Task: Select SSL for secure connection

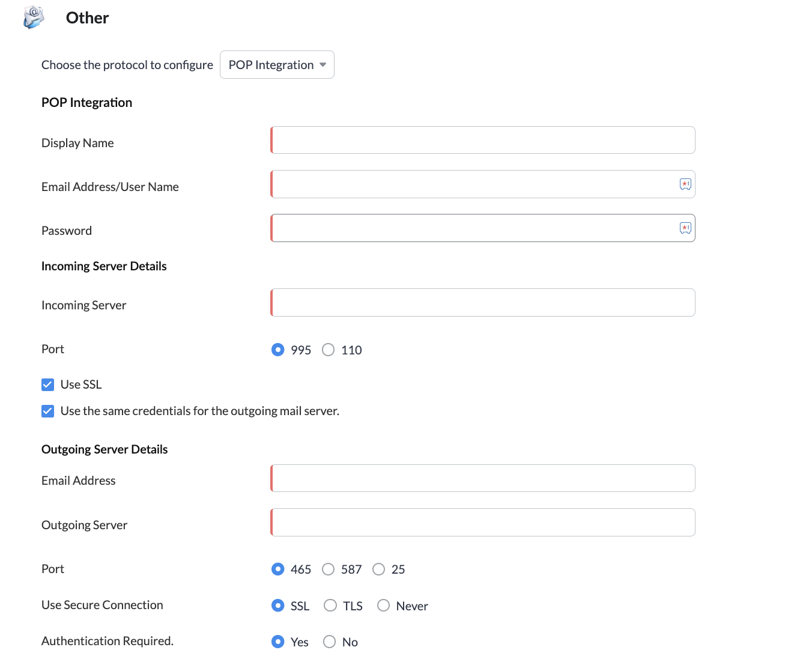Action: (x=277, y=606)
